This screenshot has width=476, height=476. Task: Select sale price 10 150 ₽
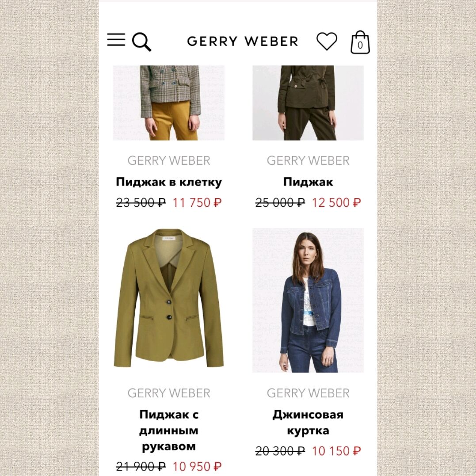(x=336, y=451)
